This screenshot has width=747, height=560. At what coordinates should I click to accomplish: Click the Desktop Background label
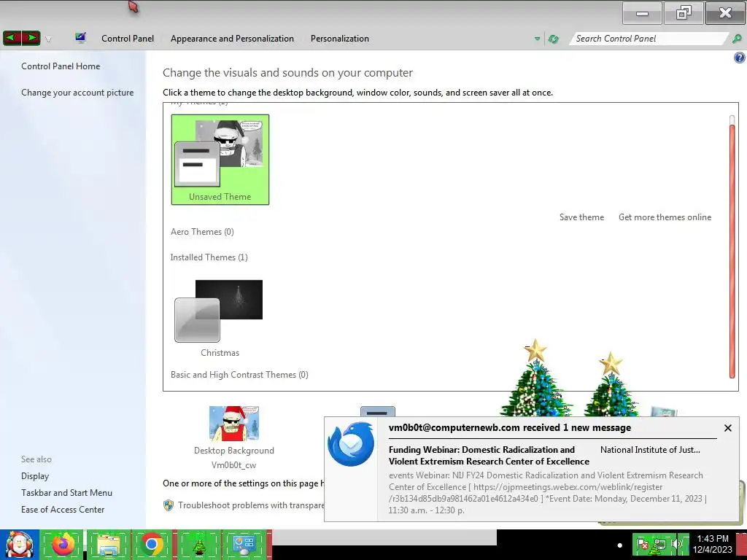pos(234,451)
